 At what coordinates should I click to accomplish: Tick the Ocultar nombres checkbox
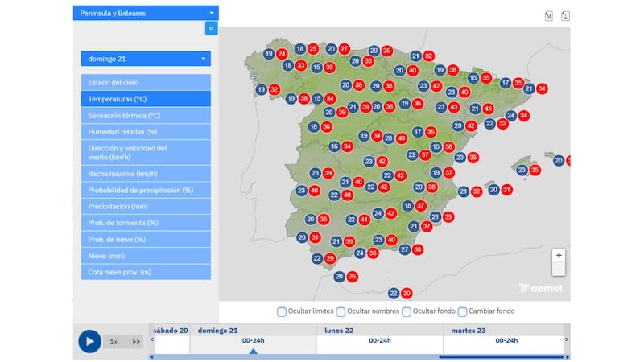(341, 311)
